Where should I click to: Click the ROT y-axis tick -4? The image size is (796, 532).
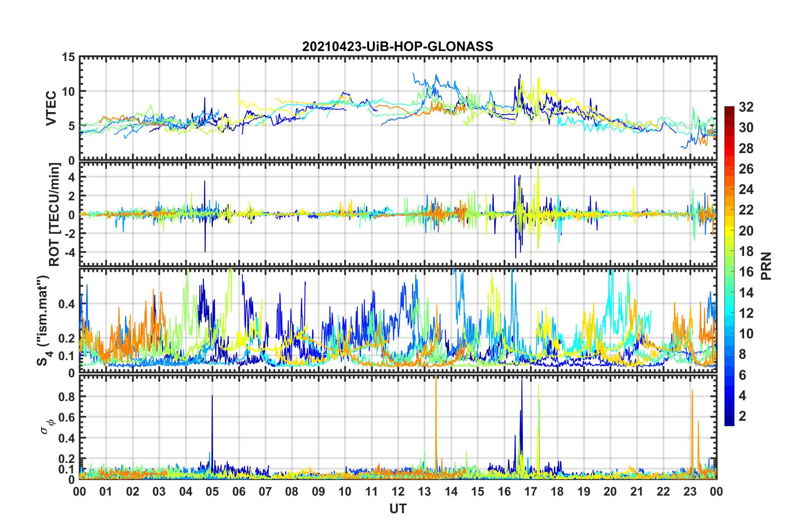(70, 253)
